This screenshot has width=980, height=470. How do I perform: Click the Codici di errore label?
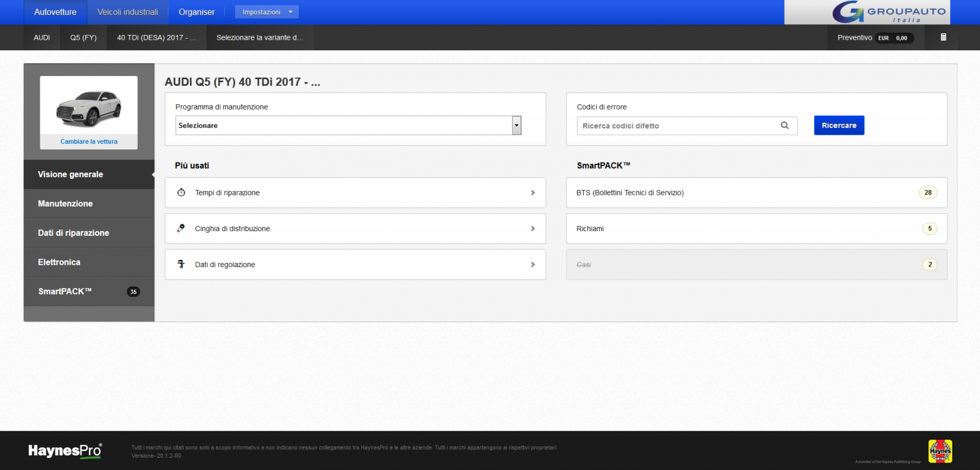pos(601,107)
